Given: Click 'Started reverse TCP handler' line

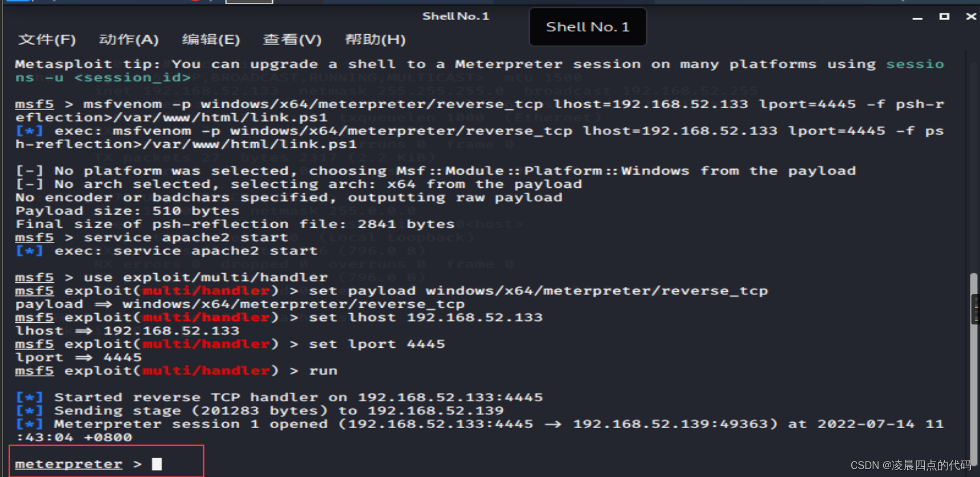Looking at the screenshot, I should click(x=280, y=397).
